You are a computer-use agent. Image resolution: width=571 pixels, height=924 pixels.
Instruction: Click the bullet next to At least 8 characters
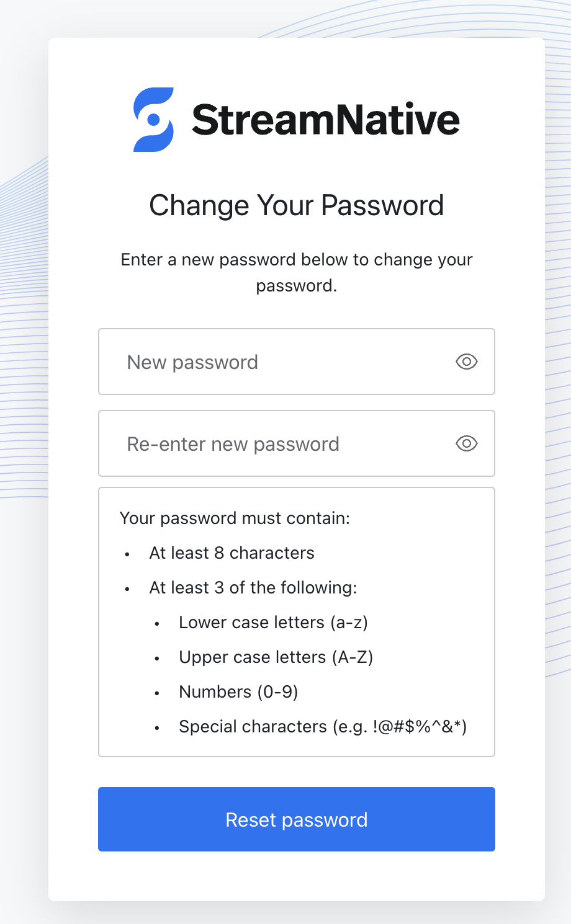click(128, 554)
